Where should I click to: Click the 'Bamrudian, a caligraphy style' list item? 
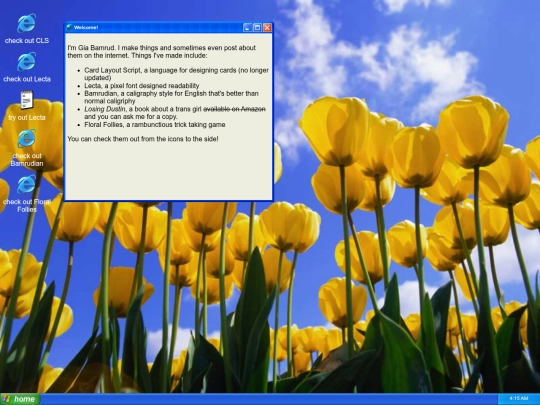click(x=171, y=97)
